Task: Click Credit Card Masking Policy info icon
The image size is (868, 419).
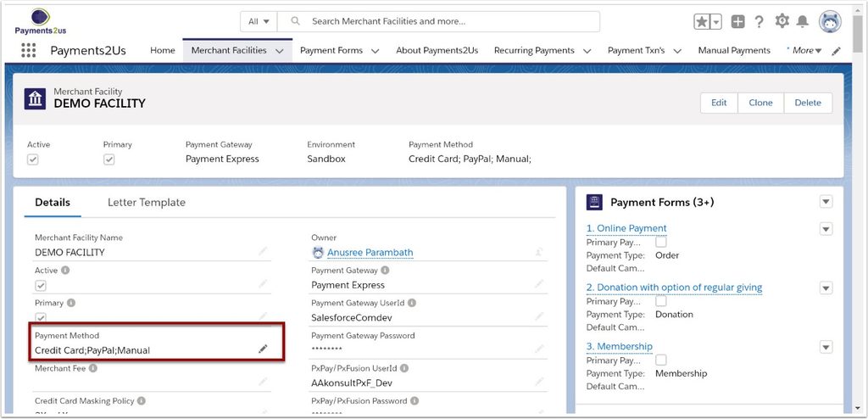Action: [x=142, y=400]
